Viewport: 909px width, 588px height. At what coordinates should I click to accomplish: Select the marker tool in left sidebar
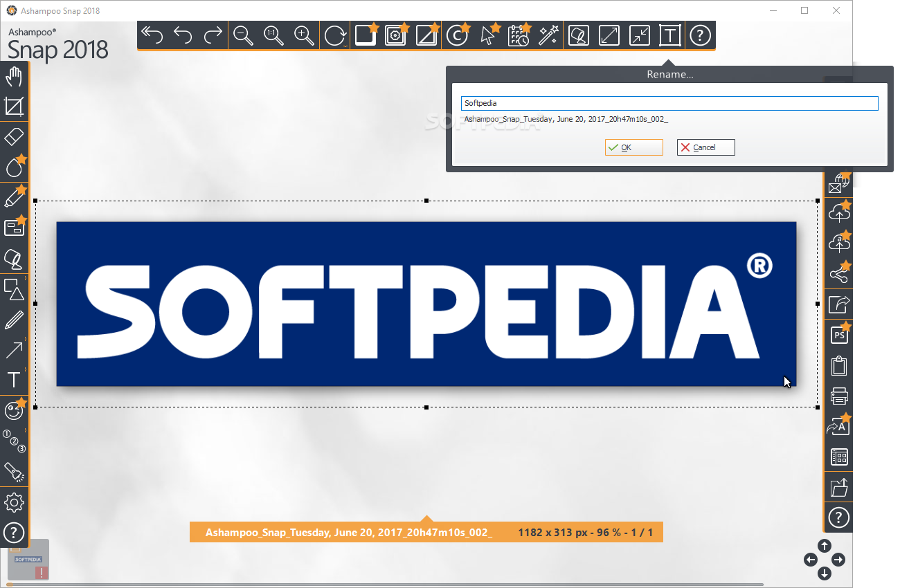pyautogui.click(x=14, y=258)
